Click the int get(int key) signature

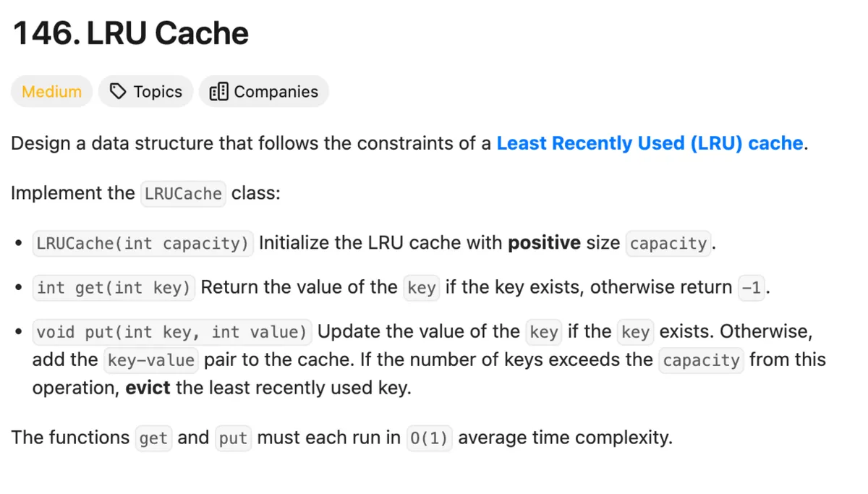coord(114,288)
